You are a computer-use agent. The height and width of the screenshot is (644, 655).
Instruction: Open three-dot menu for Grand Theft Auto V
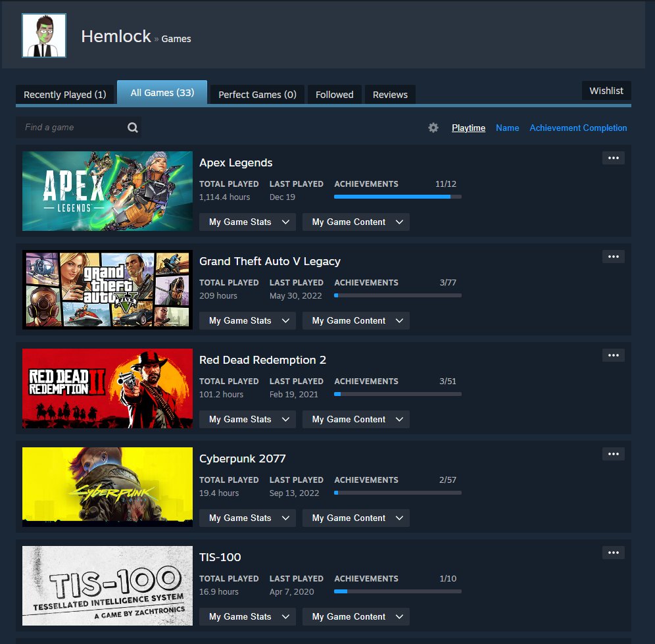(613, 257)
